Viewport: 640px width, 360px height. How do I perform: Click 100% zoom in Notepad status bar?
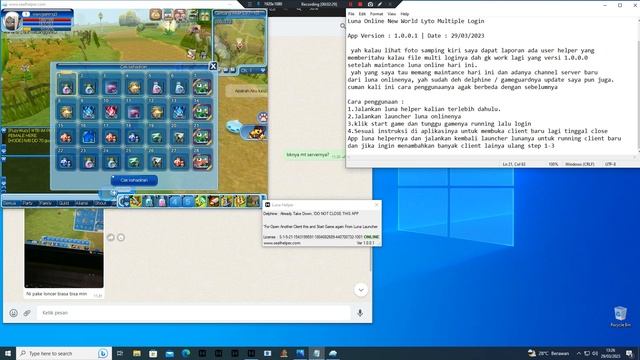point(553,164)
